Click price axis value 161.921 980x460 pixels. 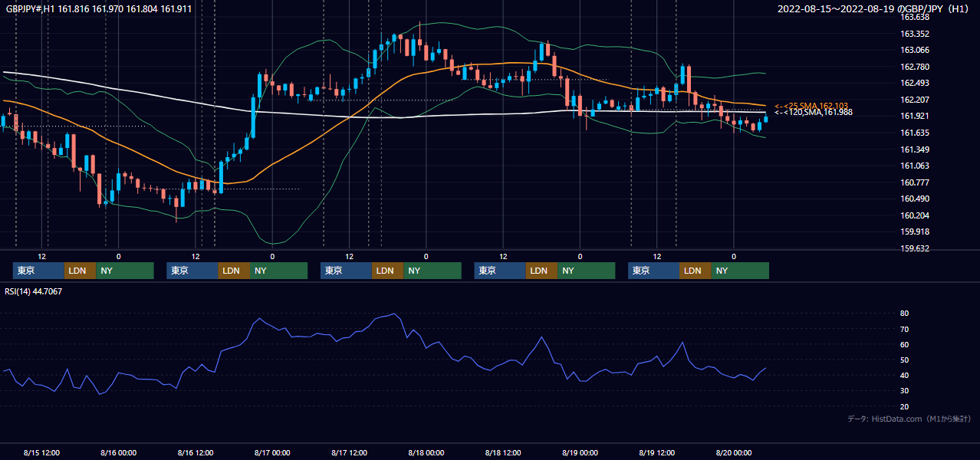914,116
